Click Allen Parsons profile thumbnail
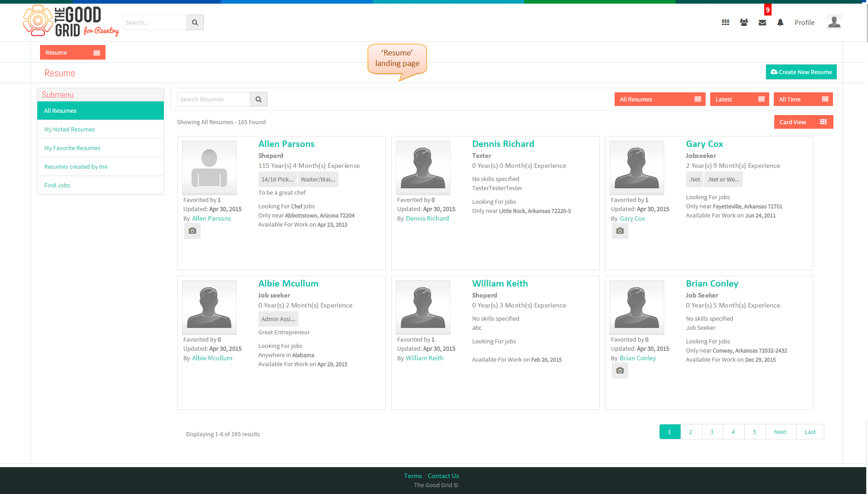The image size is (868, 494). click(209, 168)
